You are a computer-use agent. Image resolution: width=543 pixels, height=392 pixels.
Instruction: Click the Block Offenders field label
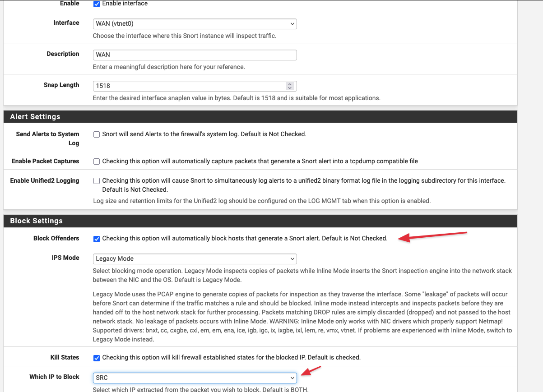pos(56,238)
